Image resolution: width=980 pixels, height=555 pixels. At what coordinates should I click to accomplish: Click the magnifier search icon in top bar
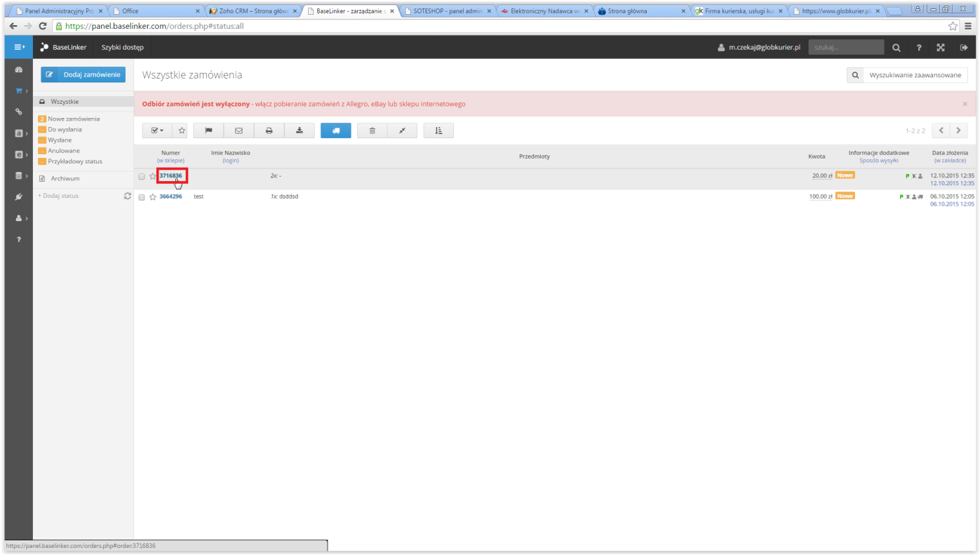tap(897, 48)
